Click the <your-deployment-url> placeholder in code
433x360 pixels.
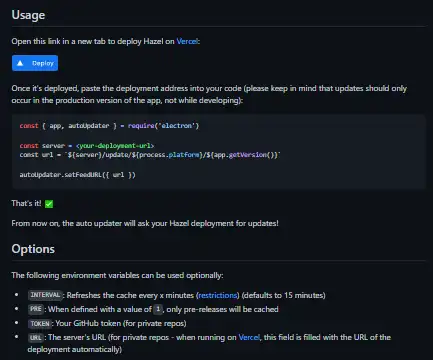(115, 146)
